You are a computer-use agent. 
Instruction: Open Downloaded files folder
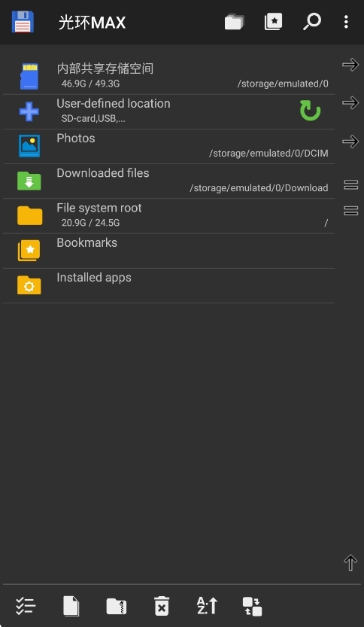click(168, 181)
